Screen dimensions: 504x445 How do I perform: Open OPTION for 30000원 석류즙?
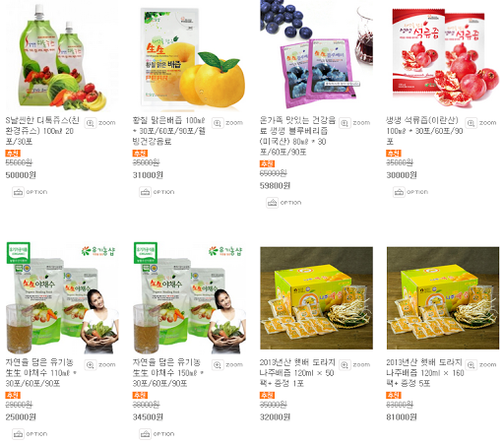click(x=410, y=192)
